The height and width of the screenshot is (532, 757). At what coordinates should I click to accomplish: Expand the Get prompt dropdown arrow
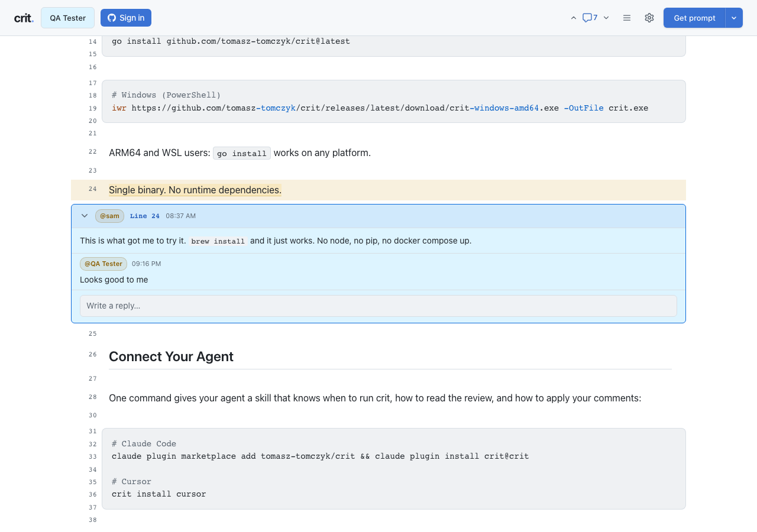coord(734,18)
